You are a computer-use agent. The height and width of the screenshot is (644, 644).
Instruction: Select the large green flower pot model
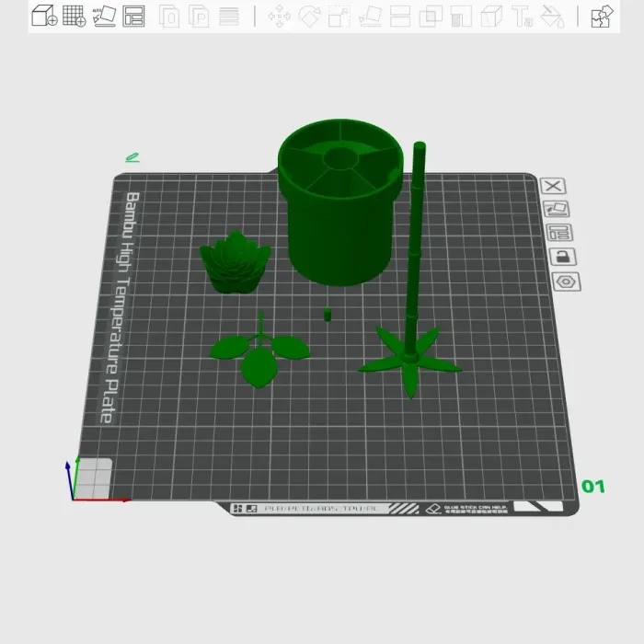340,202
